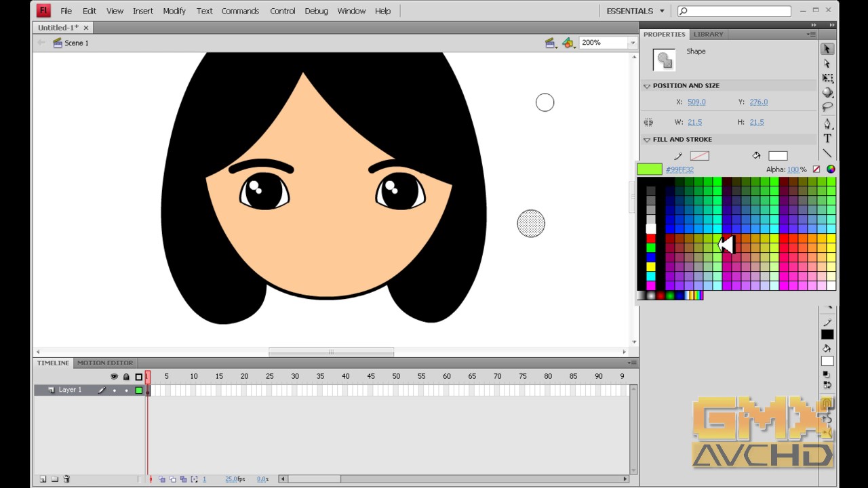Collapse the Fill and Stroke section
This screenshot has width=868, height=488.
647,140
